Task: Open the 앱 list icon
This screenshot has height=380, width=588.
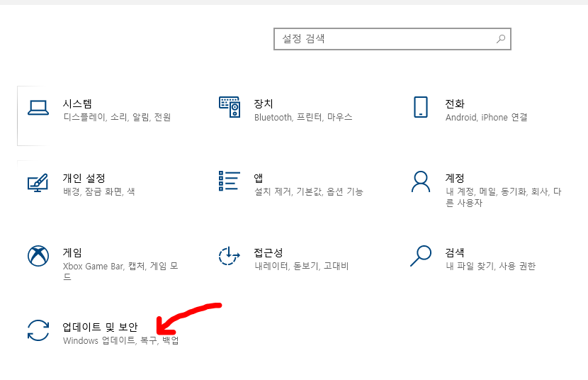Action: [229, 181]
